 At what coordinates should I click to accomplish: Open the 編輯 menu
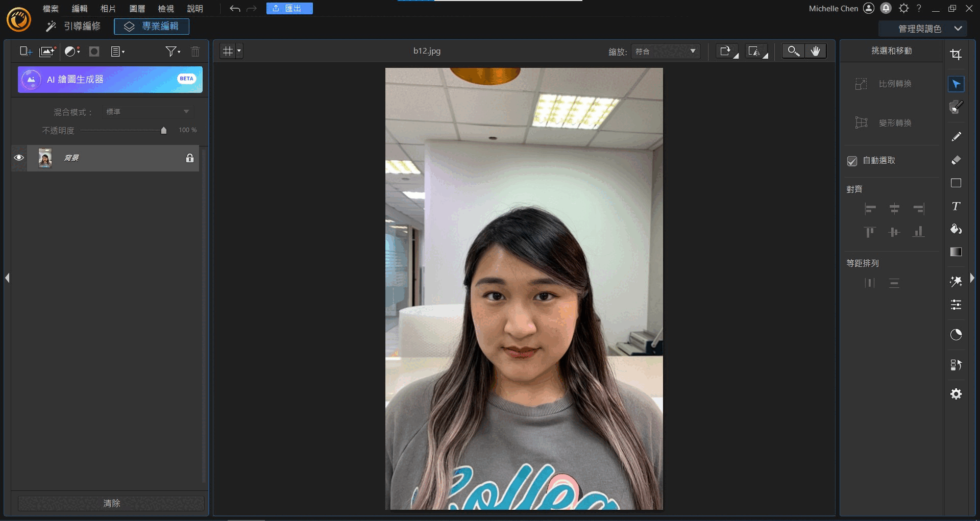[x=80, y=9]
